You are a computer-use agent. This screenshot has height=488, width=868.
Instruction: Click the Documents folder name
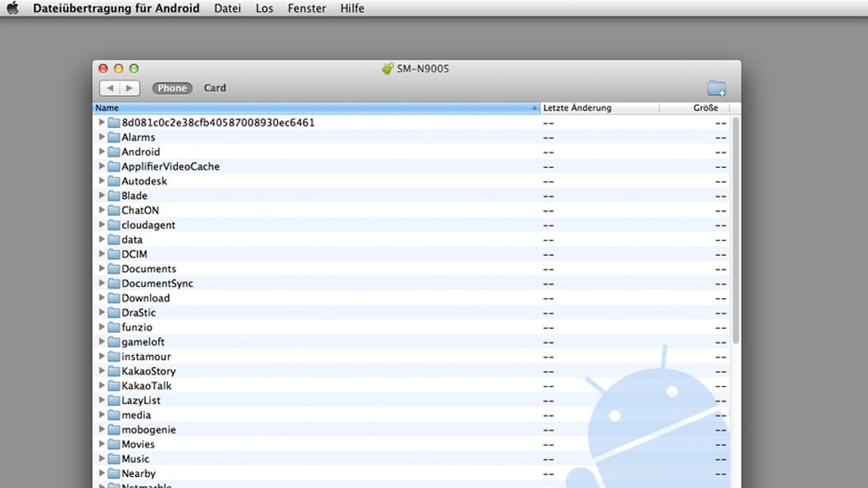149,269
